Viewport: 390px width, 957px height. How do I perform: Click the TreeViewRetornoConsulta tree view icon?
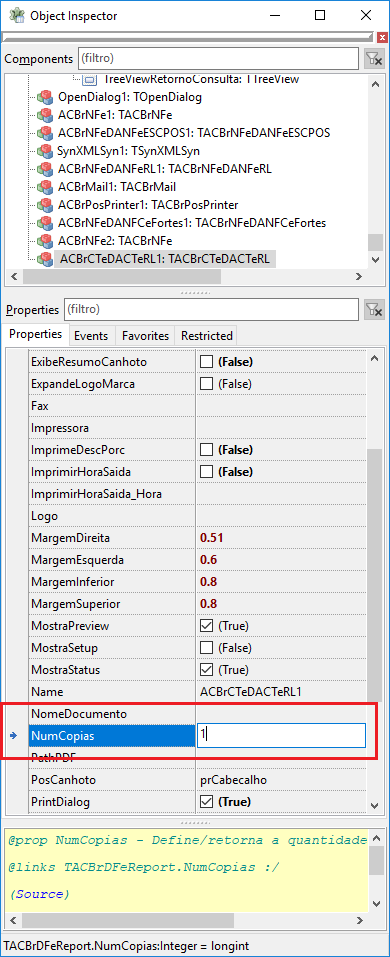(x=90, y=79)
